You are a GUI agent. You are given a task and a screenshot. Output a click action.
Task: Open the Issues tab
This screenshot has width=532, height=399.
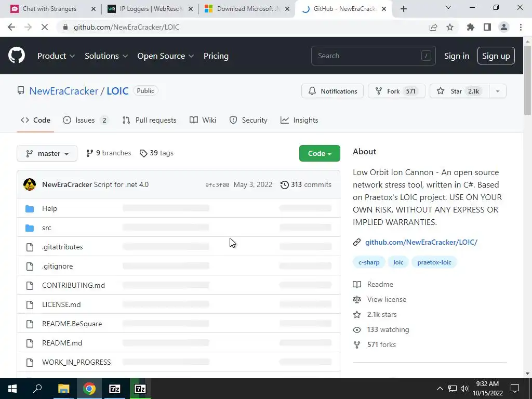click(x=86, y=120)
